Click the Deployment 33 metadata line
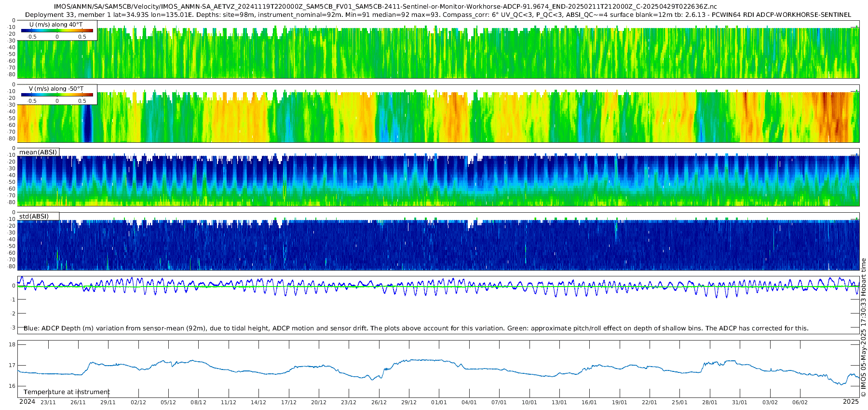 pyautogui.click(x=438, y=14)
